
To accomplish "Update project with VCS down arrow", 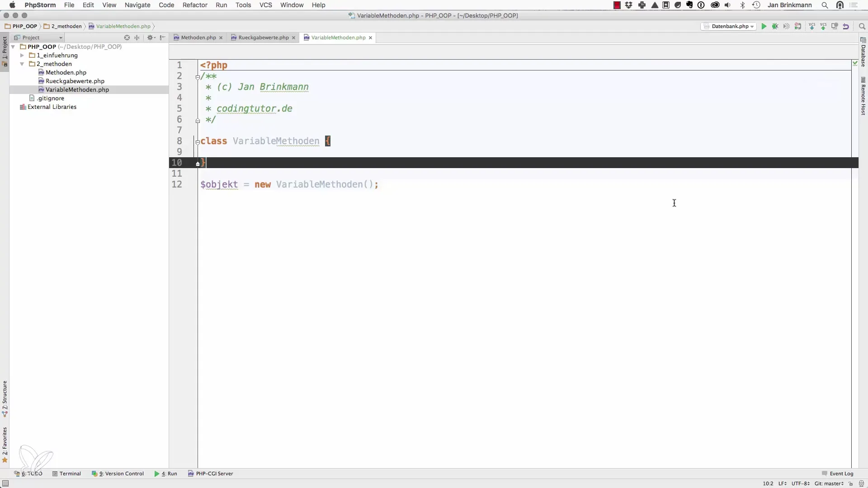I will [x=812, y=26].
